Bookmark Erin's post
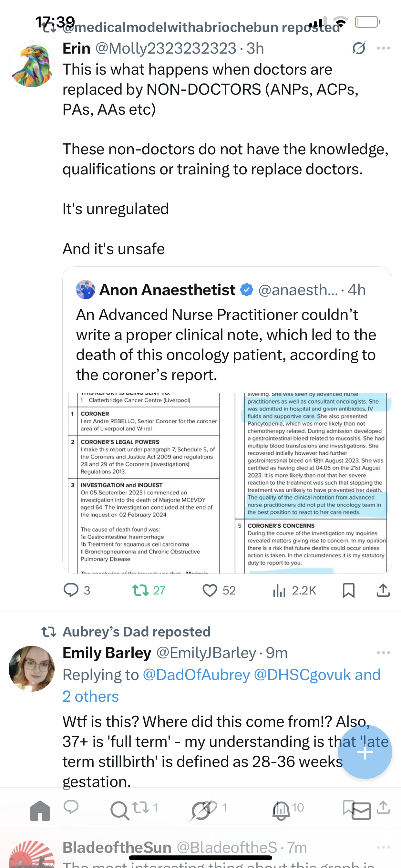 348,590
